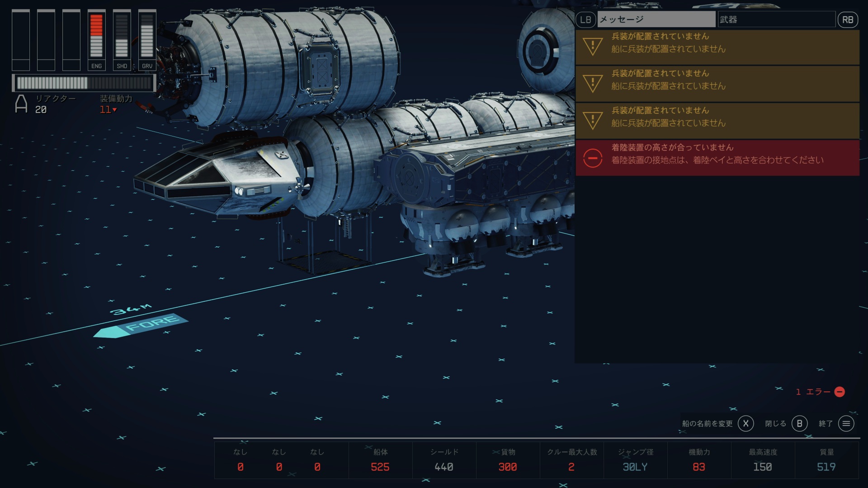
Task: Click the ENG power bar
Action: point(96,40)
